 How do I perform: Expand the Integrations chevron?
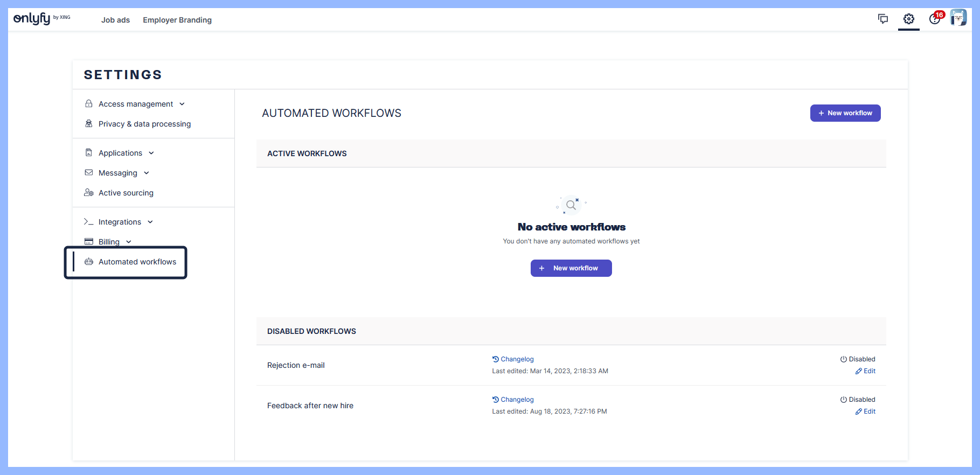(x=150, y=222)
